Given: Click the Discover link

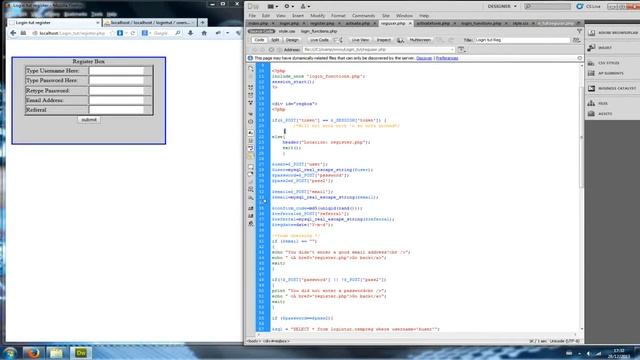Looking at the screenshot, I should (424, 58).
